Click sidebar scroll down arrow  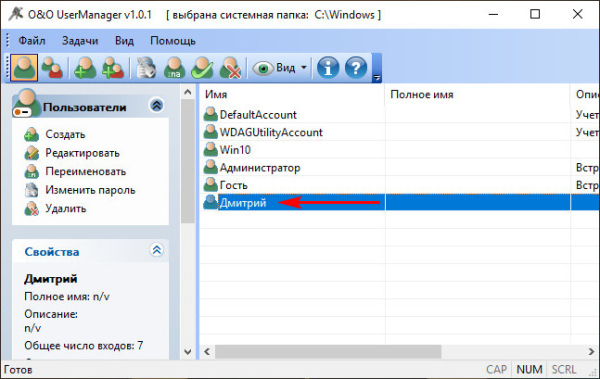pyautogui.click(x=188, y=351)
